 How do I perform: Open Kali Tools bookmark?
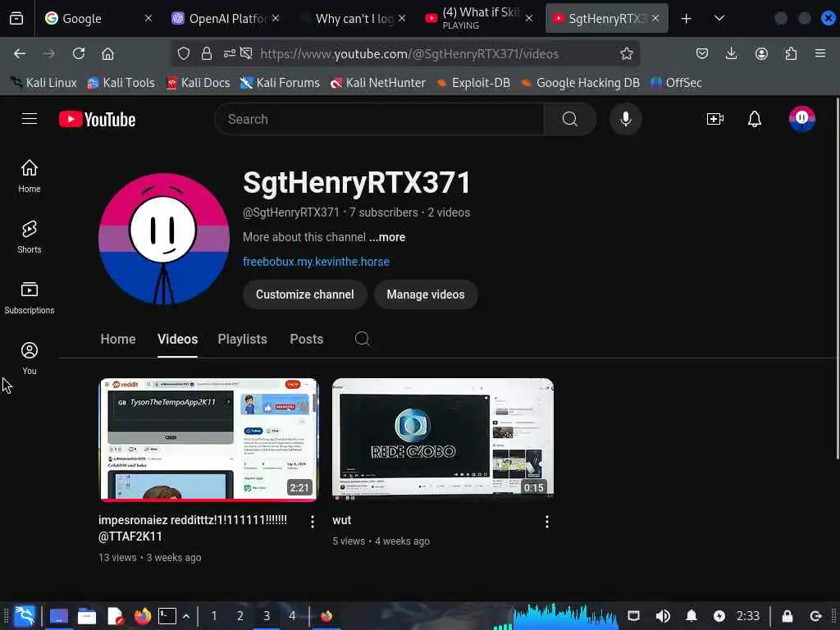pos(121,83)
